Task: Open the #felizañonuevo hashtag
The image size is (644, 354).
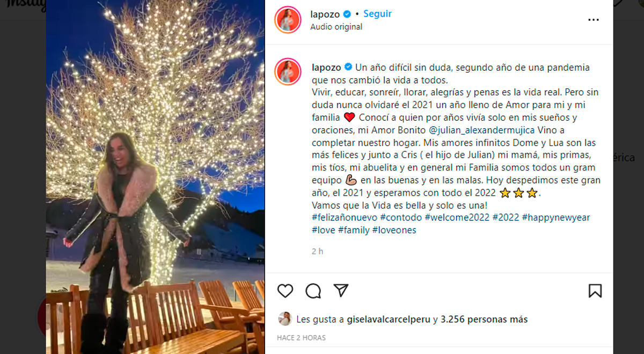Action: pos(345,217)
